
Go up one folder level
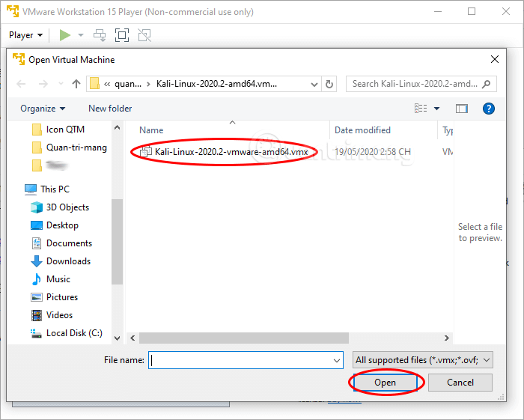[76, 84]
